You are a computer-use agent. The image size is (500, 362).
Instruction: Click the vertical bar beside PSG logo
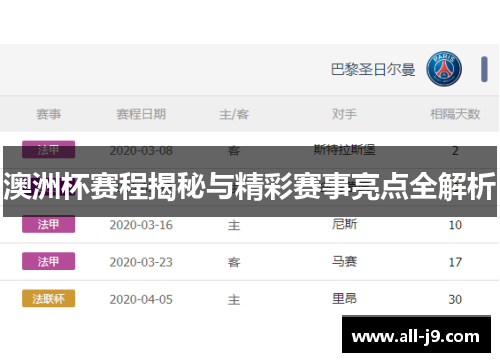tap(484, 69)
